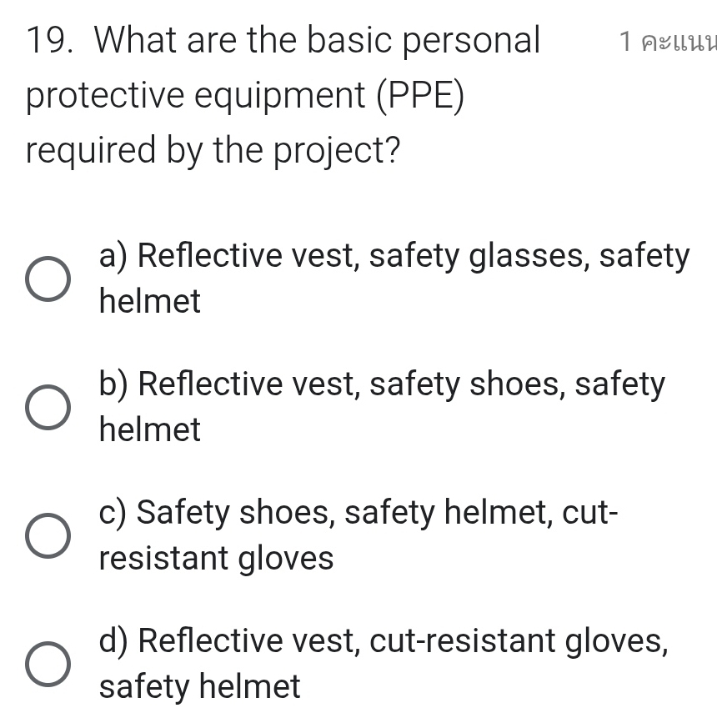Click the radio circle beside option a

coord(48,279)
